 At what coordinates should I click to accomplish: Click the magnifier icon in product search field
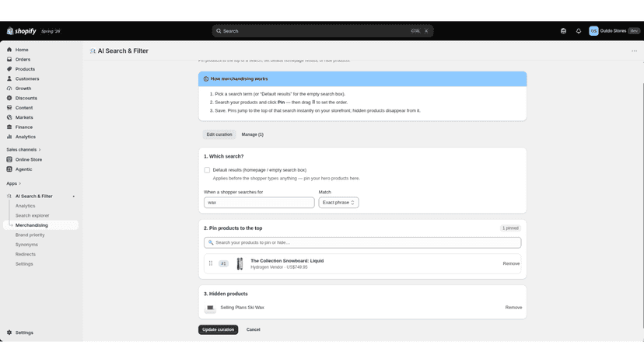point(211,242)
